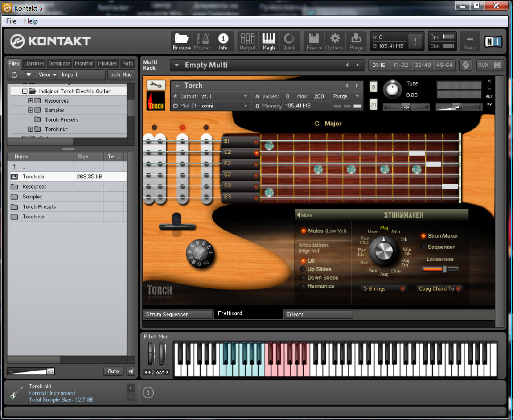
Task: Switch to the Libraries tab
Action: click(x=34, y=63)
